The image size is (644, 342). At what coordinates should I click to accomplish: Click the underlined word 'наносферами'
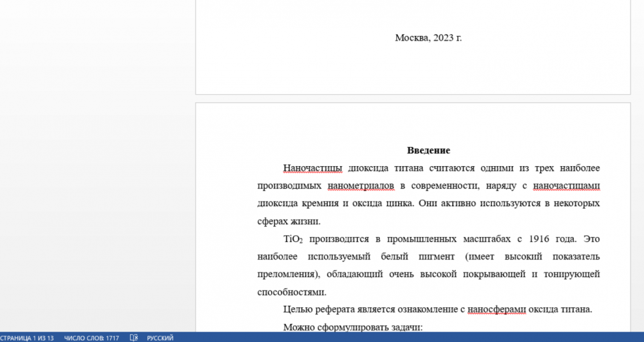496,309
